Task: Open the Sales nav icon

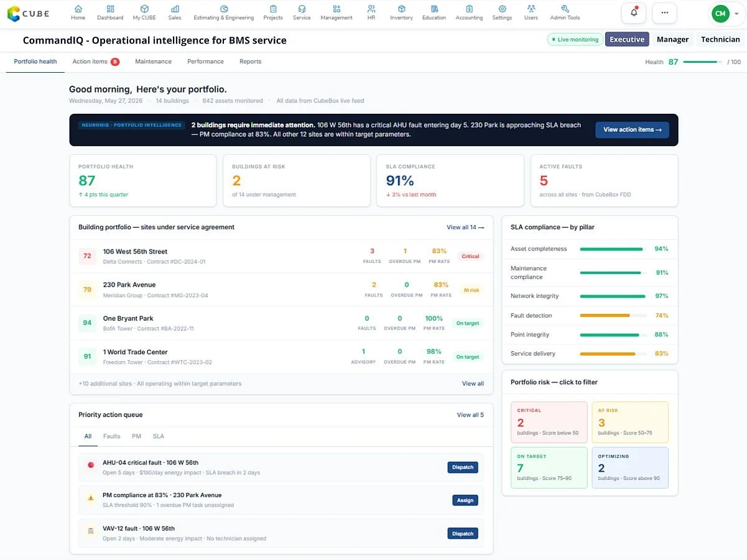Action: click(x=175, y=9)
